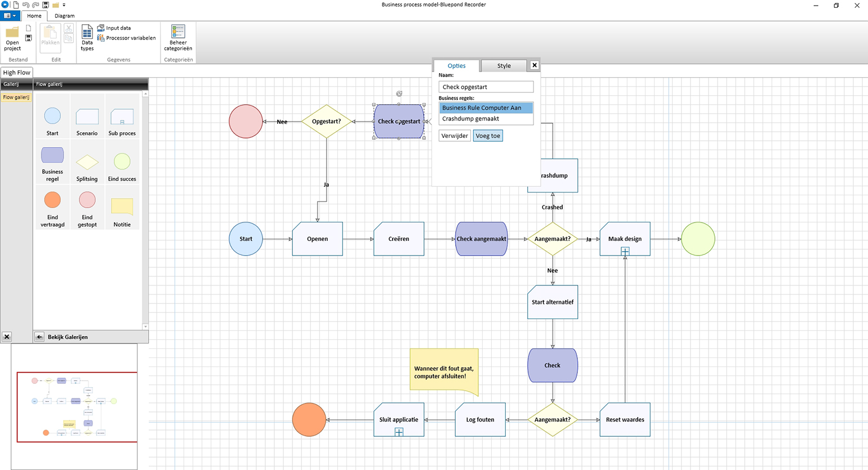
Task: Select the Check opgestart node
Action: pyautogui.click(x=399, y=121)
